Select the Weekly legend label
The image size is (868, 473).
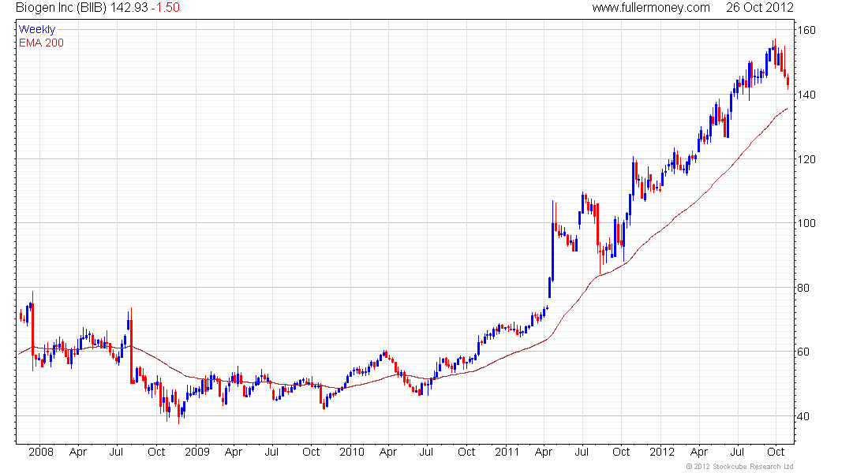[x=37, y=29]
